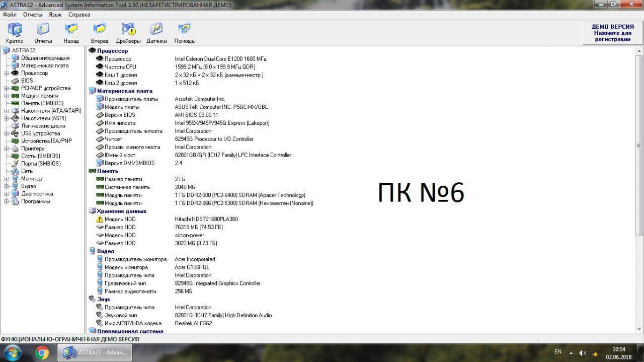Expand the Процессор tree node
Image resolution: width=644 pixels, height=362 pixels.
[x=6, y=73]
